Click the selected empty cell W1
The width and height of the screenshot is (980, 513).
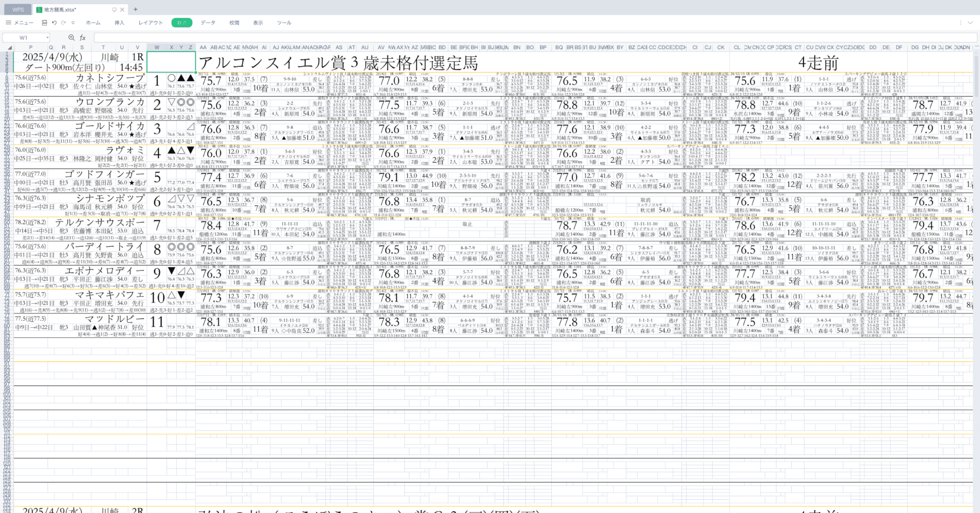coord(171,62)
